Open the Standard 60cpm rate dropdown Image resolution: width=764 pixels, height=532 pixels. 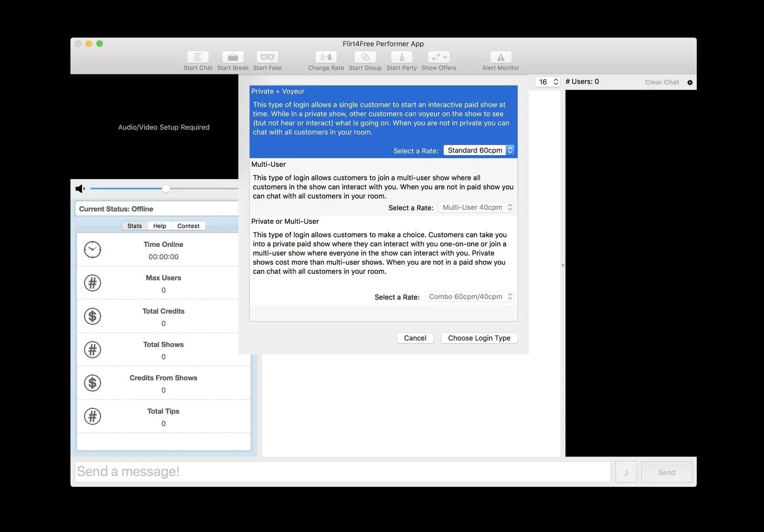[479, 150]
